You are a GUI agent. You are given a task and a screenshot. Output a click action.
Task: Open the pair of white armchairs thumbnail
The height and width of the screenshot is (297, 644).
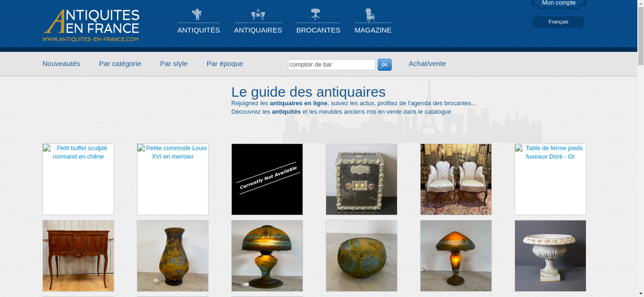tap(456, 179)
